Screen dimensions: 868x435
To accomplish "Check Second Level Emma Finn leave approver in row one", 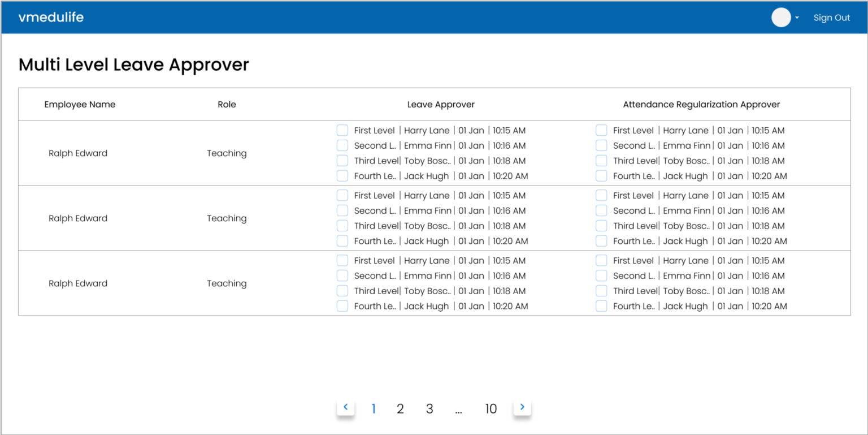I will pos(342,145).
